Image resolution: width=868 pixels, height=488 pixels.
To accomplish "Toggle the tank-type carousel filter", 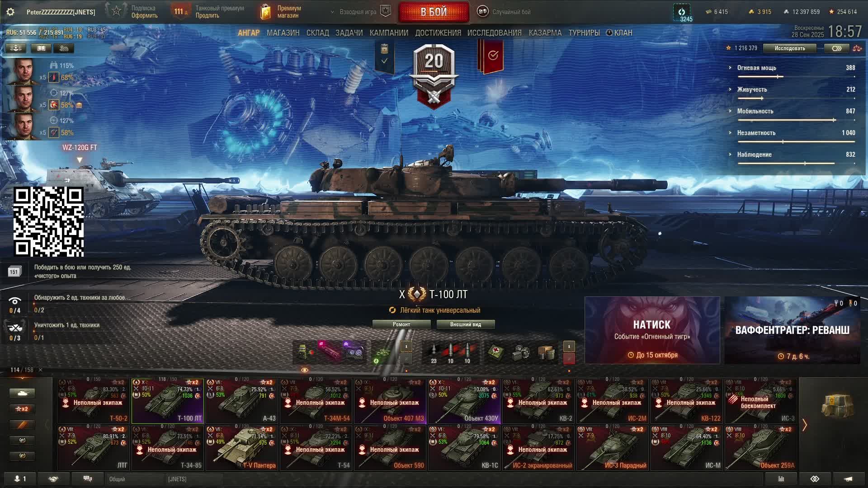I will pyautogui.click(x=22, y=393).
